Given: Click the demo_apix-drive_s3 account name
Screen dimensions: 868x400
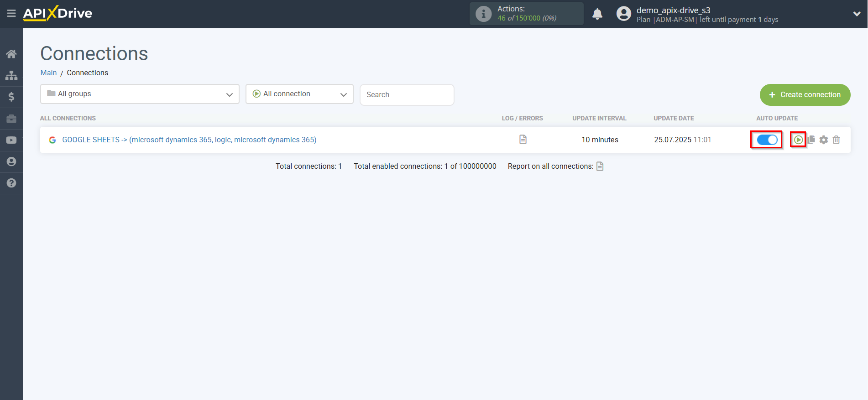Looking at the screenshot, I should coord(674,10).
